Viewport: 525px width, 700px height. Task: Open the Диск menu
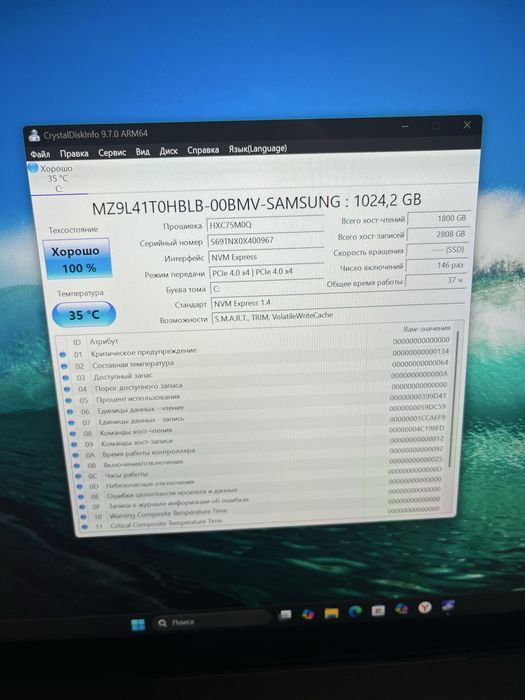(x=169, y=151)
